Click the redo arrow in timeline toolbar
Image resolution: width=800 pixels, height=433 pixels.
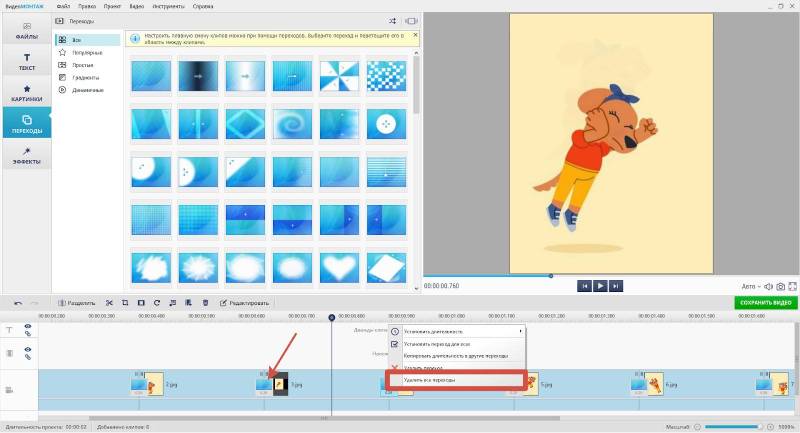point(34,303)
